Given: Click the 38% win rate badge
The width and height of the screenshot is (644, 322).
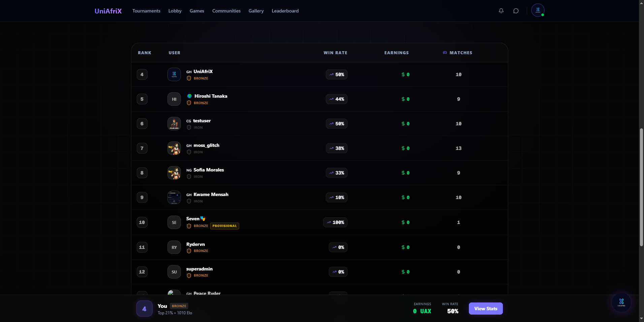Looking at the screenshot, I should click(x=336, y=148).
